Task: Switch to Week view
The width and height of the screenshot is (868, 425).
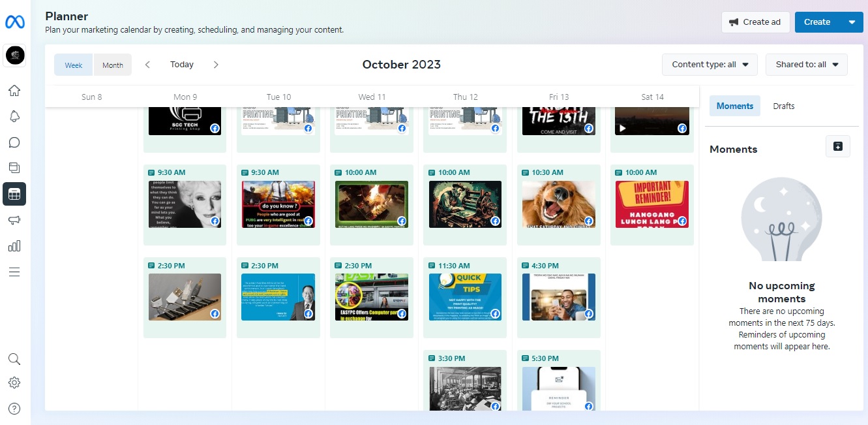Action: (x=74, y=65)
